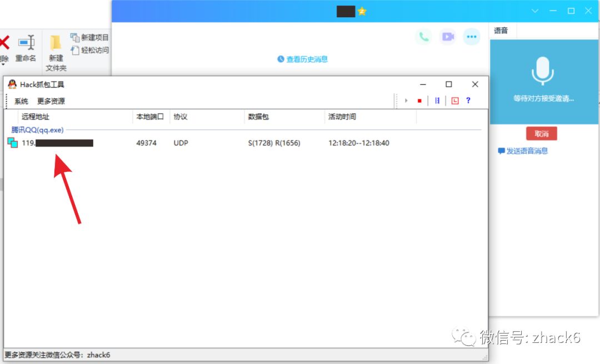Viewport: 600px width, 364px height.
Task: Click 新建文件夹 in the File Explorer ribbon
Action: pyautogui.click(x=56, y=53)
